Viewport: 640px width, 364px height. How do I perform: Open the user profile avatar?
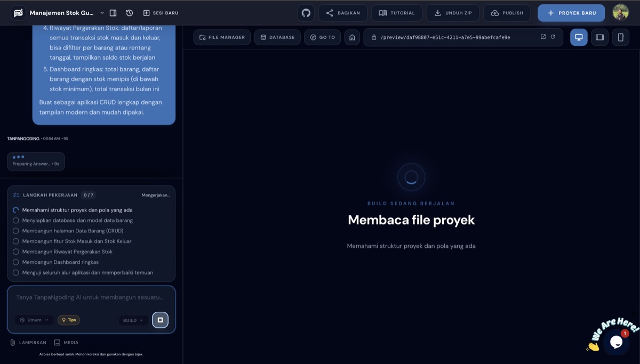point(620,12)
